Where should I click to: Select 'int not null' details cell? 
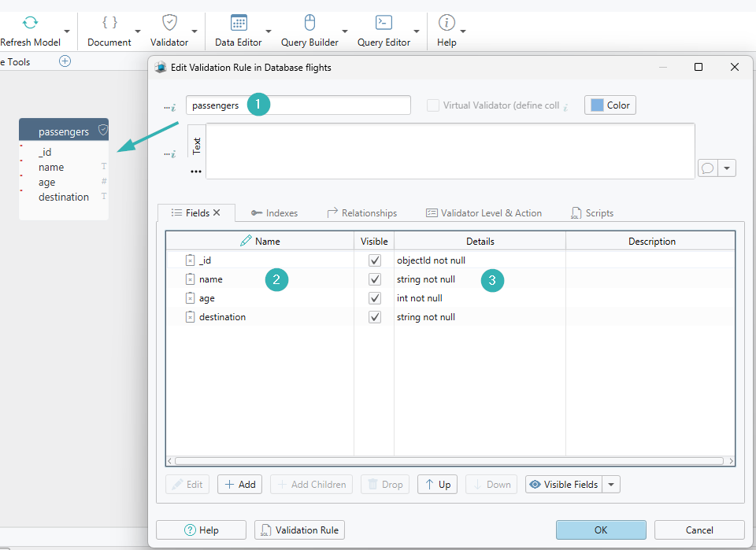pos(480,297)
